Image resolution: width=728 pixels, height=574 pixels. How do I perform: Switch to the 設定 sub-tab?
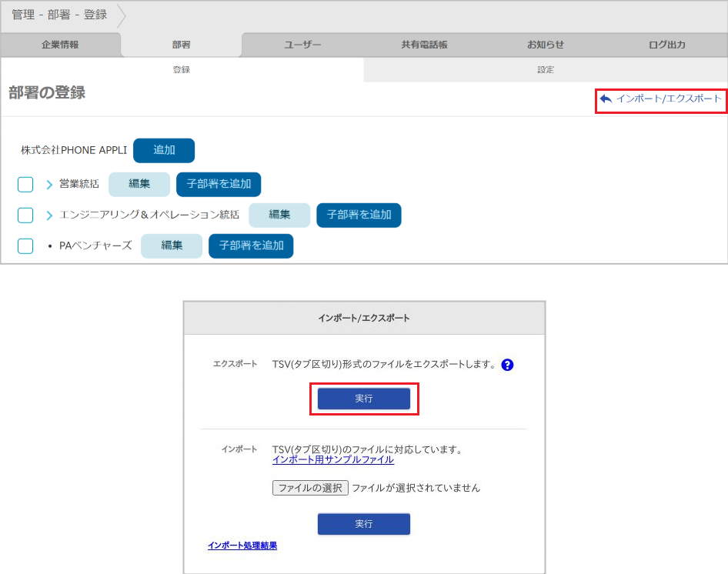pyautogui.click(x=546, y=69)
